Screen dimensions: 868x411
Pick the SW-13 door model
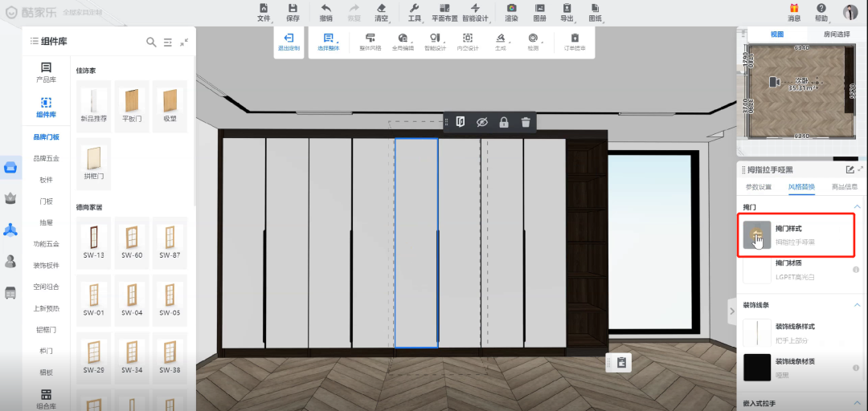[93, 242]
